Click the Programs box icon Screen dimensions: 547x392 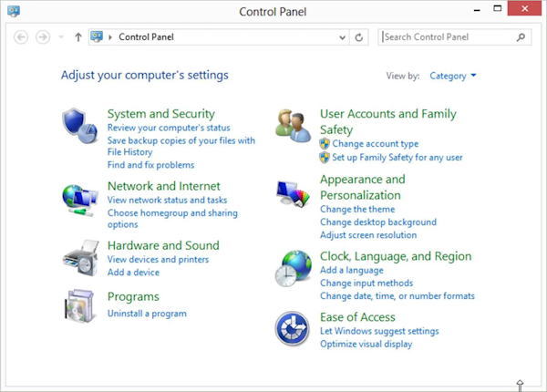click(x=79, y=307)
